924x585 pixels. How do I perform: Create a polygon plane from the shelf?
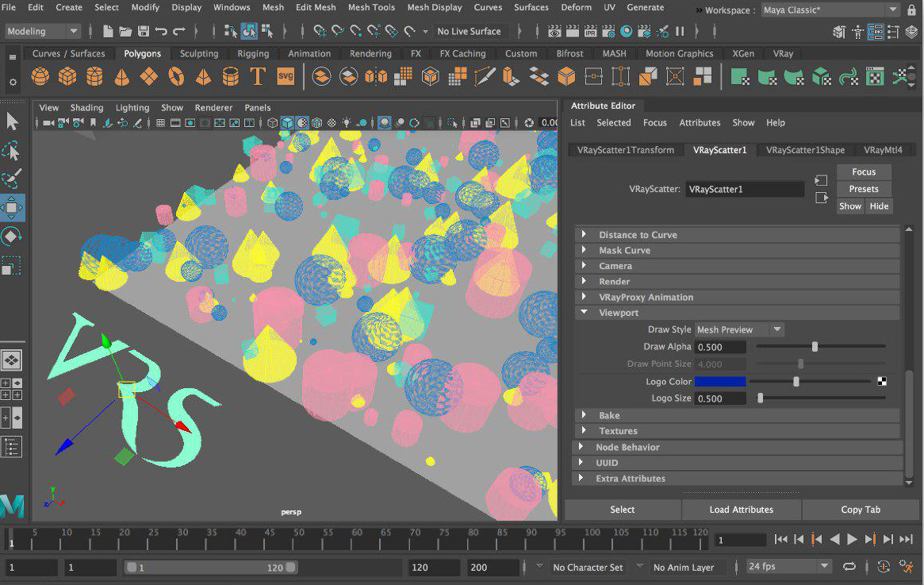[x=148, y=77]
